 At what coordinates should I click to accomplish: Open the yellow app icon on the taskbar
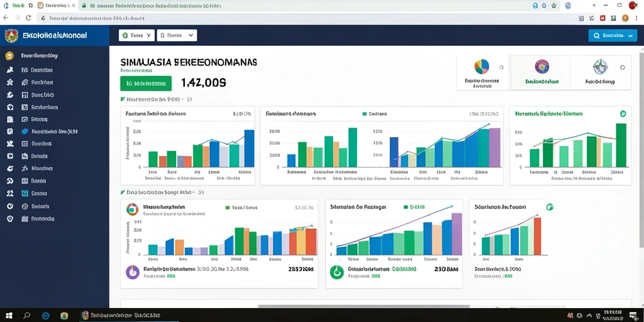coord(64,316)
